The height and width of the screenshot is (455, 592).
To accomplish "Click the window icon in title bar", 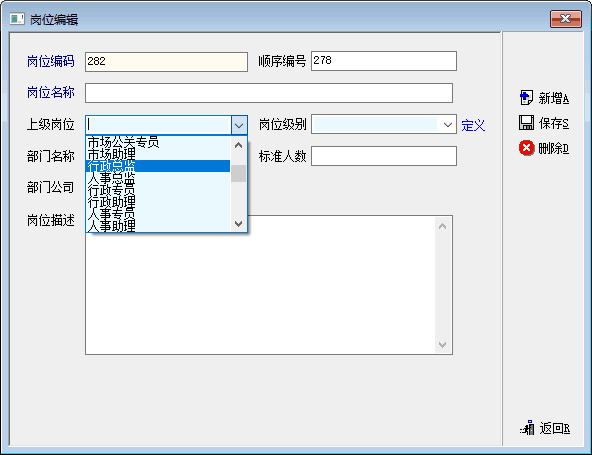I will tap(17, 19).
